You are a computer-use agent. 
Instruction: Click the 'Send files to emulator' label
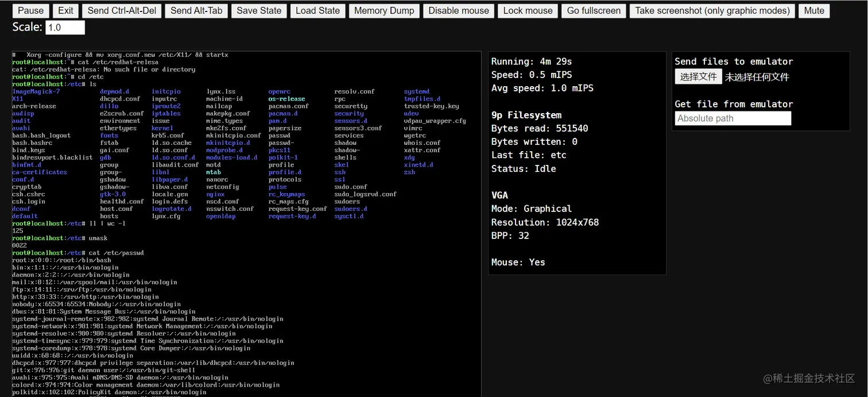tap(734, 61)
